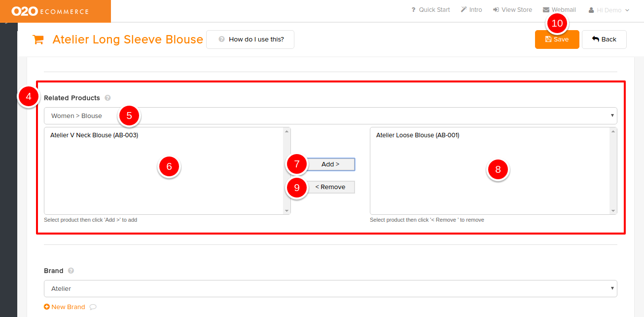
Task: Click the How do I use this? button
Action: click(x=250, y=40)
